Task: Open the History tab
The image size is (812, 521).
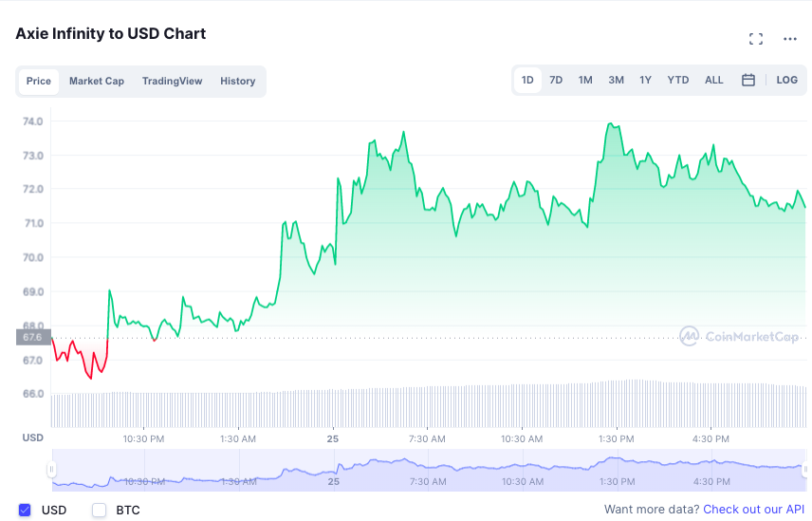Action: [x=238, y=82]
